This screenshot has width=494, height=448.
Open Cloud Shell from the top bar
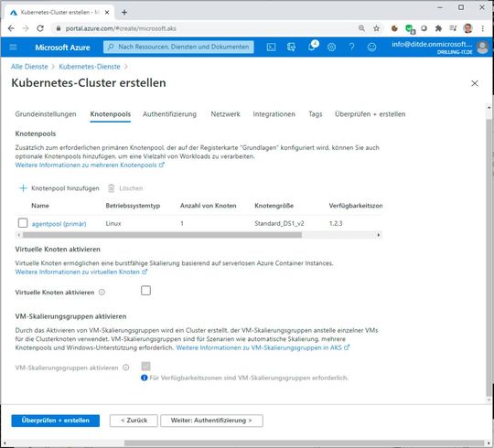271,48
